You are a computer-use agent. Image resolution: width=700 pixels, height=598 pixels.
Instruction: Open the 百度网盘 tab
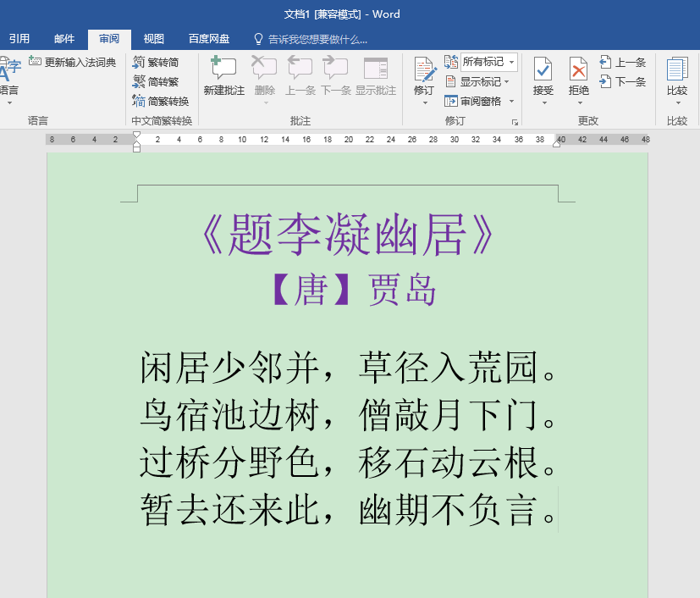click(209, 39)
